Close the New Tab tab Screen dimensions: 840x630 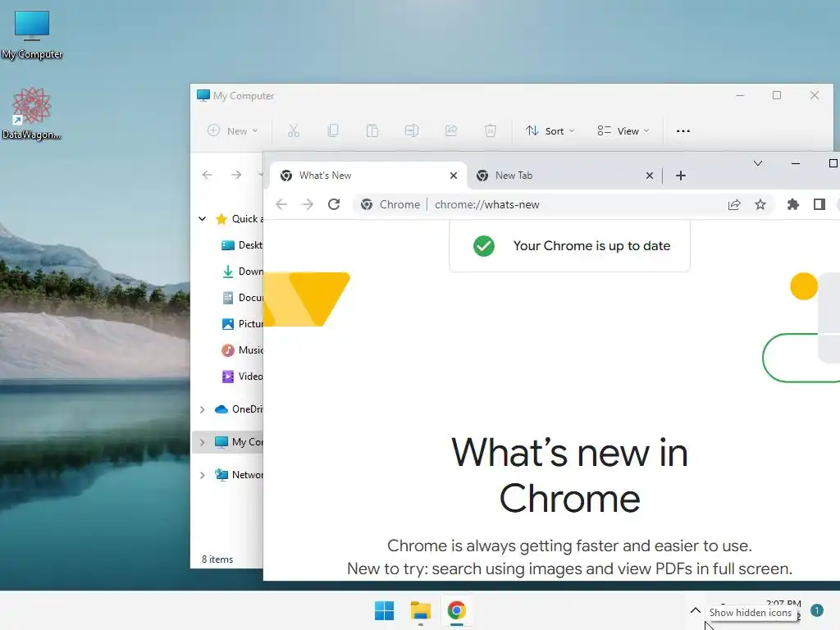(x=650, y=176)
